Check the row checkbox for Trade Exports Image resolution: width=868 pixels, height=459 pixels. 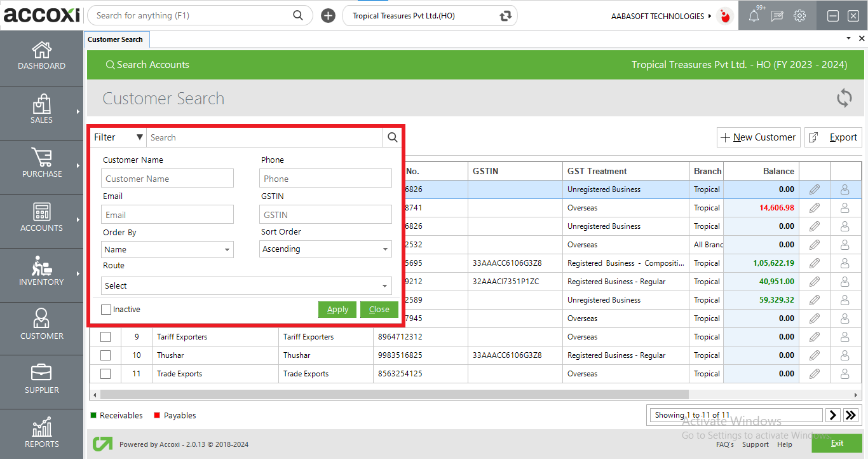105,373
